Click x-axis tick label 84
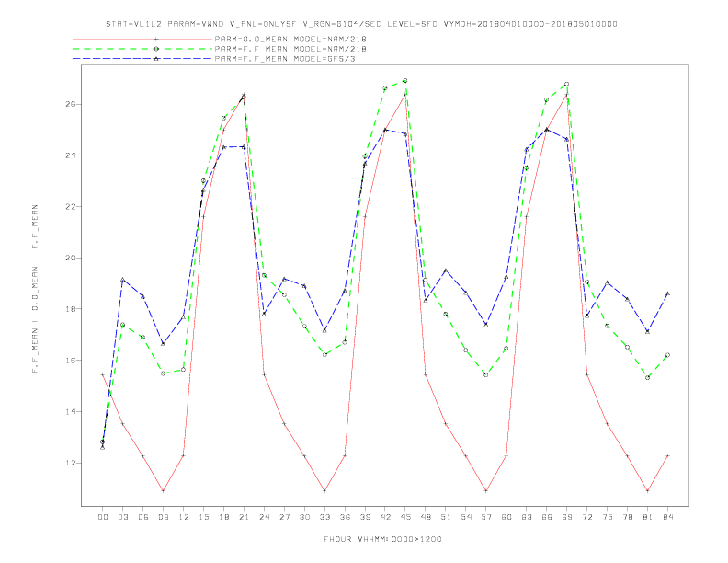The width and height of the screenshot is (728, 563). coord(667,517)
